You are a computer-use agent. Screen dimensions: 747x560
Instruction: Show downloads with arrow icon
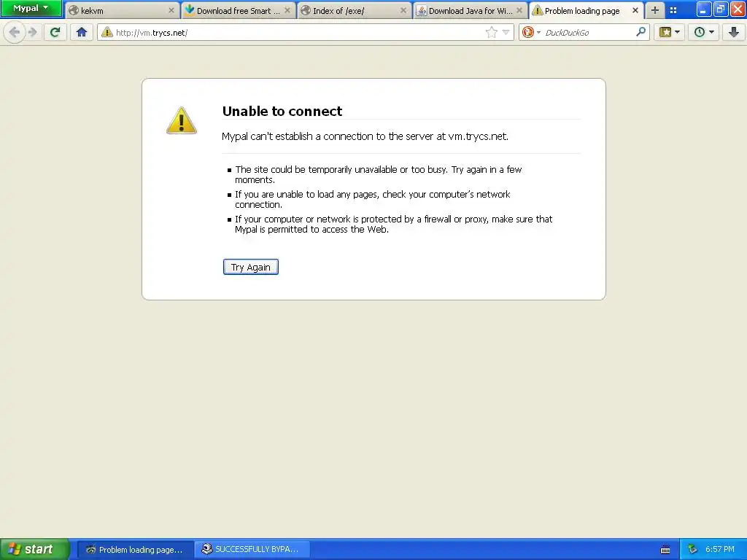tap(734, 32)
